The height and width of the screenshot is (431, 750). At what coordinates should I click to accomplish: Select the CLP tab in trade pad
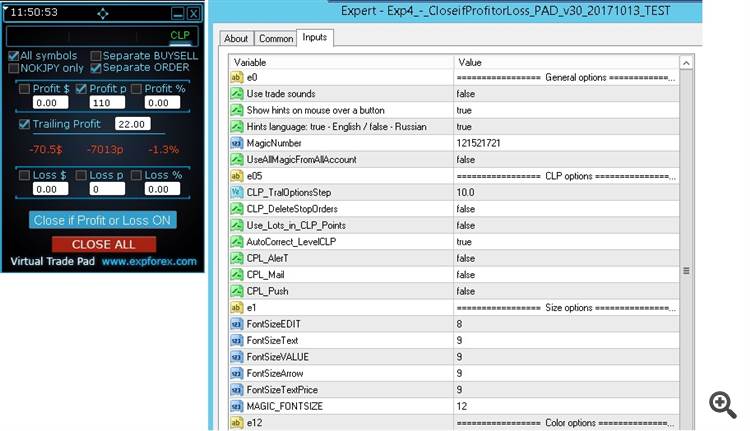(180, 35)
